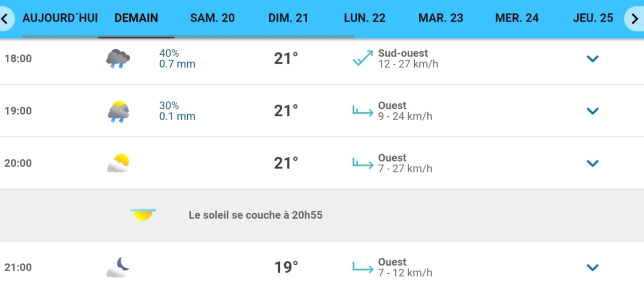Click the rain cloud icon at 18:00

118,59
